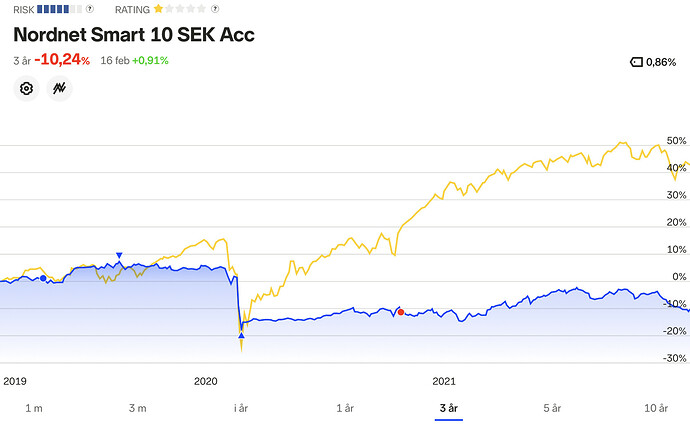This screenshot has height=432, width=690.
Task: Select the 3 m time range
Action: tap(138, 407)
